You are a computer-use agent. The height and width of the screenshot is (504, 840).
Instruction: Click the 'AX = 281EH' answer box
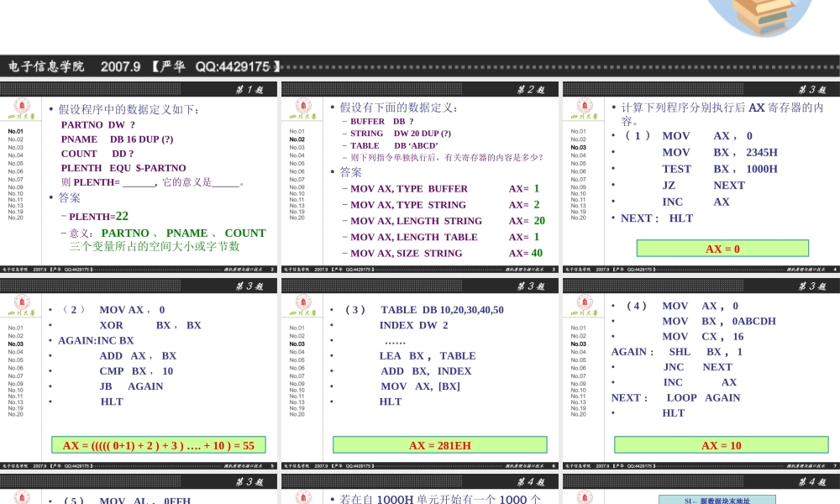[x=439, y=445]
